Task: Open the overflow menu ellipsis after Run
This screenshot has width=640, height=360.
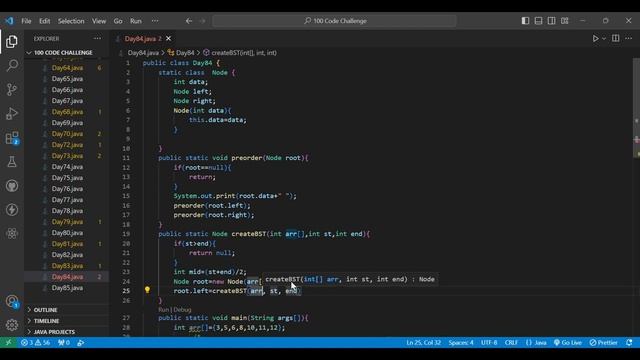Action: coord(155,21)
